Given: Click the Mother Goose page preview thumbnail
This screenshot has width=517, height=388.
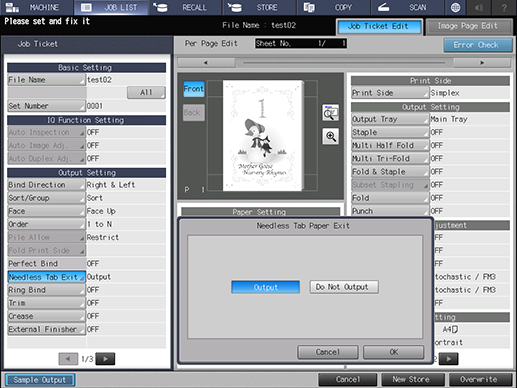Looking at the screenshot, I should (x=263, y=135).
